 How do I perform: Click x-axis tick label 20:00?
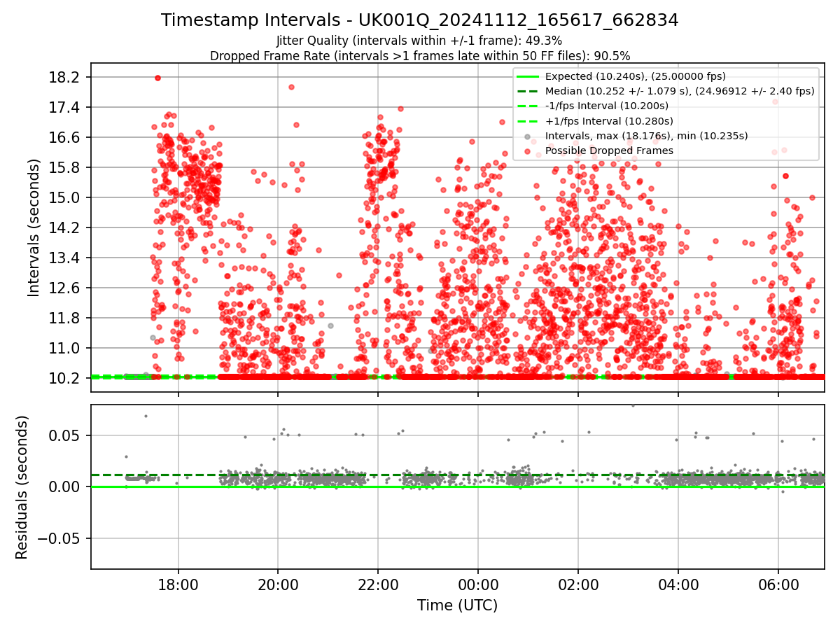point(278,584)
